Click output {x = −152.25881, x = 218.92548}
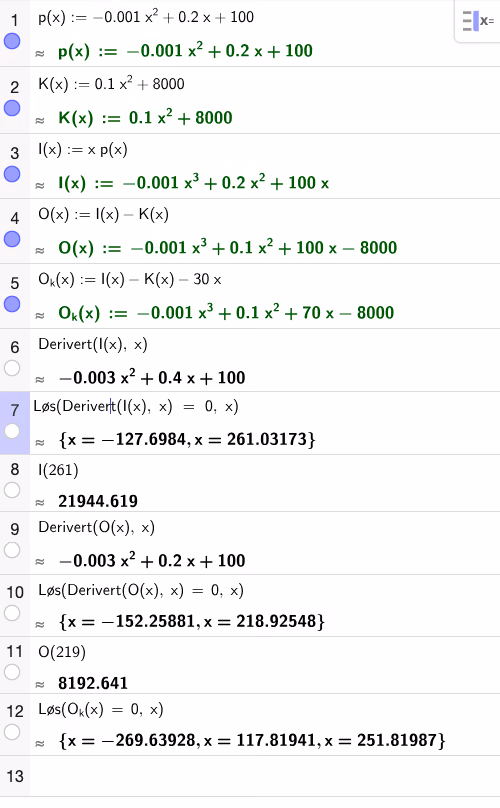The height and width of the screenshot is (808, 500). pyautogui.click(x=192, y=621)
